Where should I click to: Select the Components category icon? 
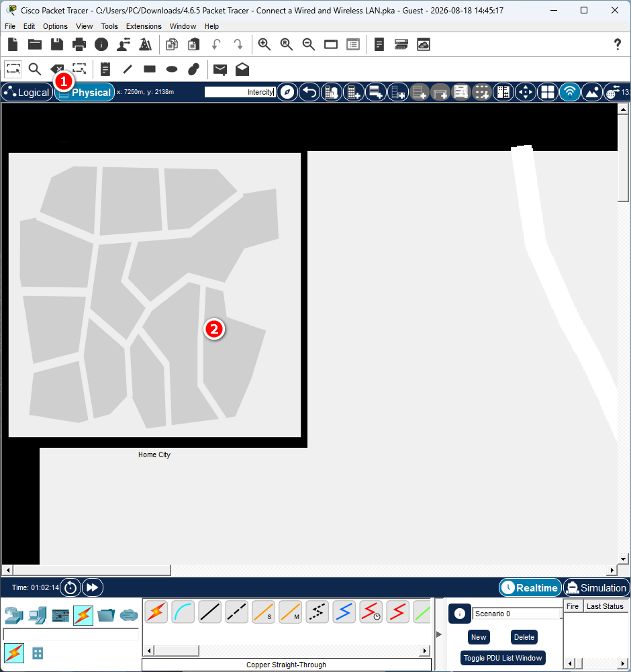pos(60,616)
